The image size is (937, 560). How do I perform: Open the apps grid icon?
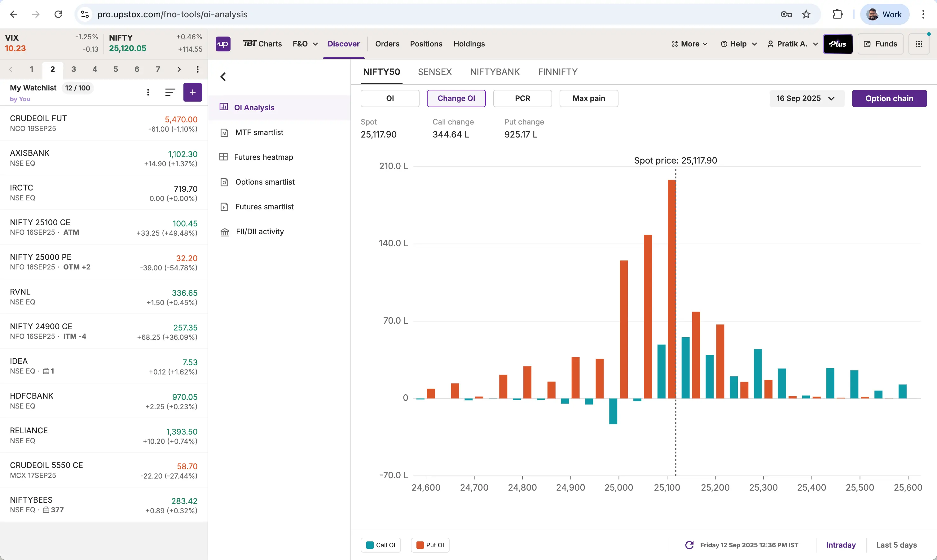click(919, 44)
